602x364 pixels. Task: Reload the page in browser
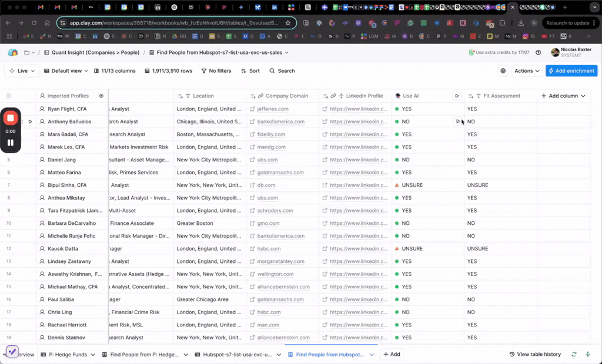click(x=34, y=23)
